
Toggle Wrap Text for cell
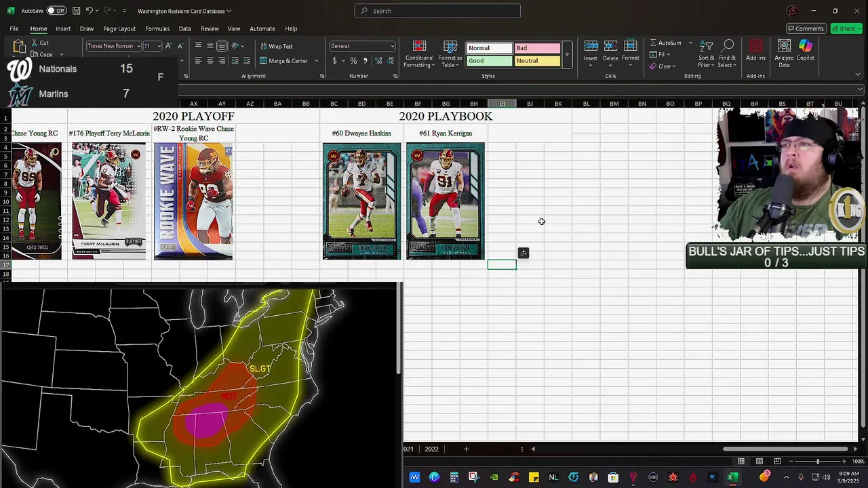pyautogui.click(x=277, y=46)
